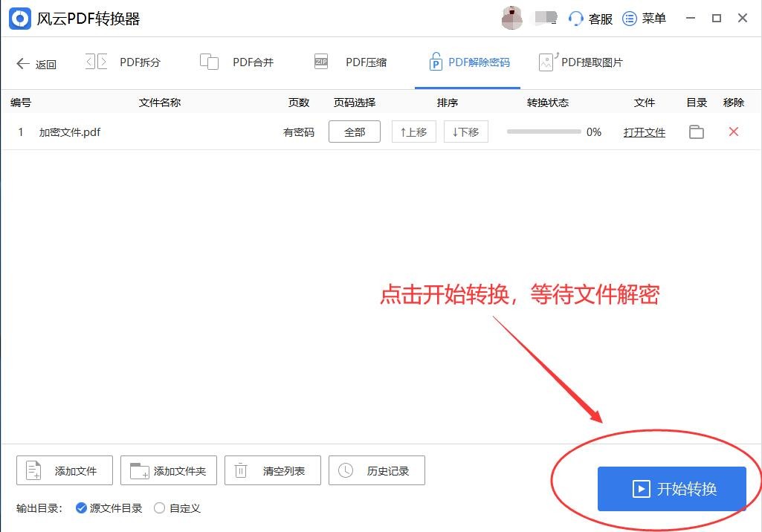Click the 全部 page selection button

coord(355,132)
